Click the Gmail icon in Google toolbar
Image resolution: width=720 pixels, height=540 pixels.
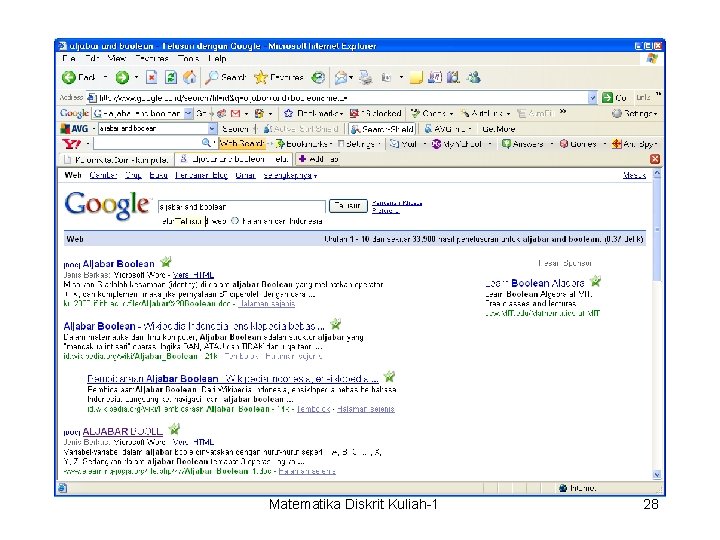pos(236,113)
